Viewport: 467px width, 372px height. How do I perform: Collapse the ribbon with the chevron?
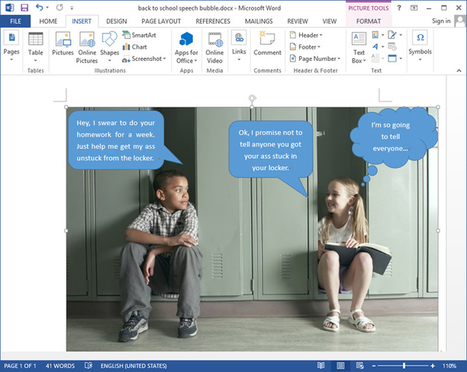coord(459,71)
